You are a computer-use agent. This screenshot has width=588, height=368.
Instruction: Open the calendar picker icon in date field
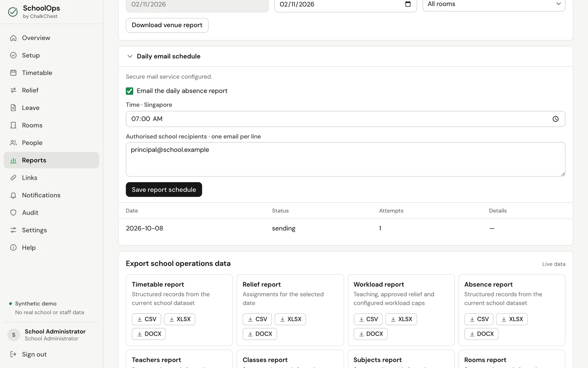[408, 4]
